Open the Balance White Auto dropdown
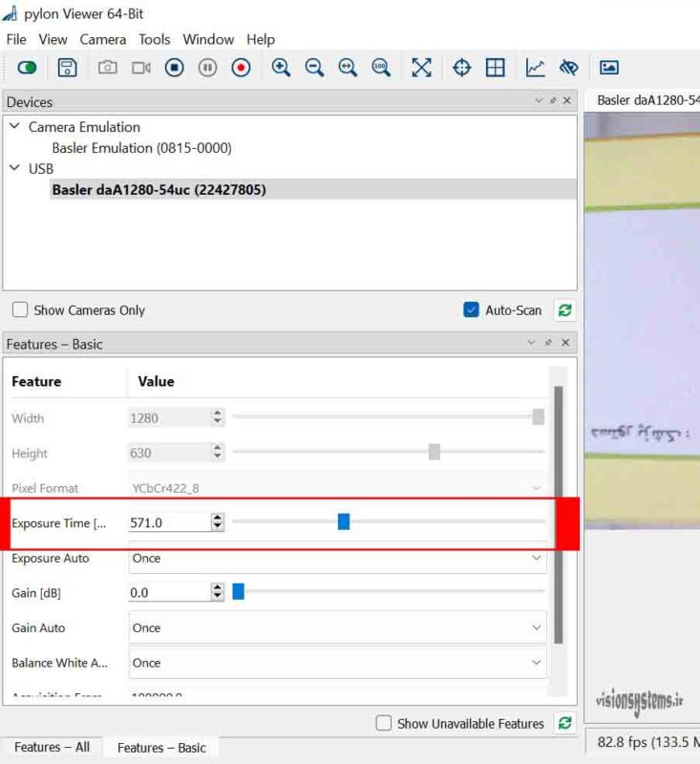This screenshot has height=764, width=700. (337, 663)
